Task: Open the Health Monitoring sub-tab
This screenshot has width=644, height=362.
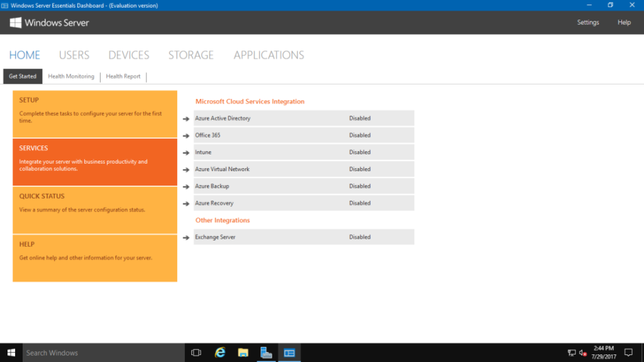Action: tap(71, 76)
